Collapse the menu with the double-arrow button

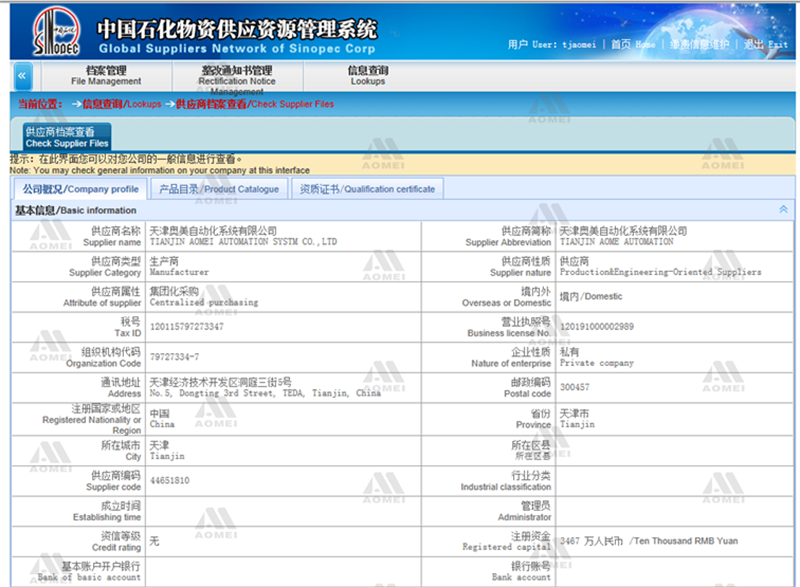coord(22,76)
